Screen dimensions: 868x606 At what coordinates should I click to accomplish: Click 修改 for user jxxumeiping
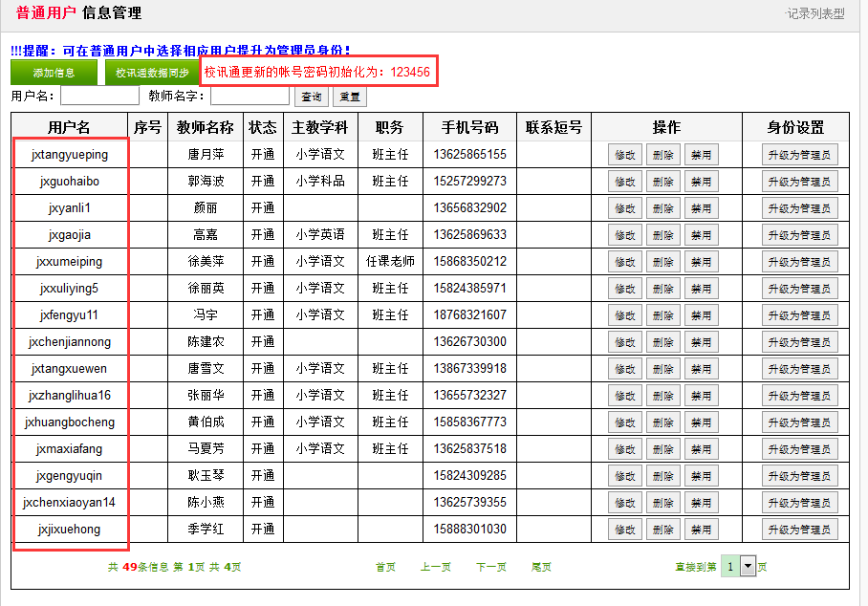click(x=625, y=262)
